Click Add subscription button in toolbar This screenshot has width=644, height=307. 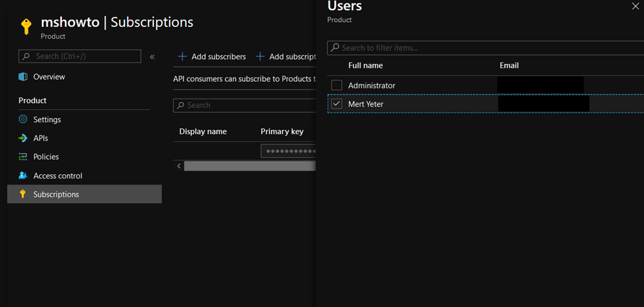click(287, 57)
